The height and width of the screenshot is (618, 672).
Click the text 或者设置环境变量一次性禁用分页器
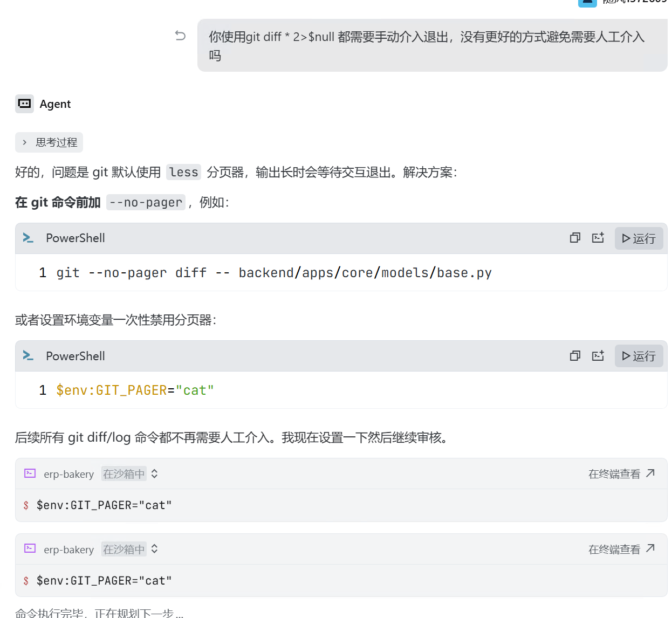115,320
